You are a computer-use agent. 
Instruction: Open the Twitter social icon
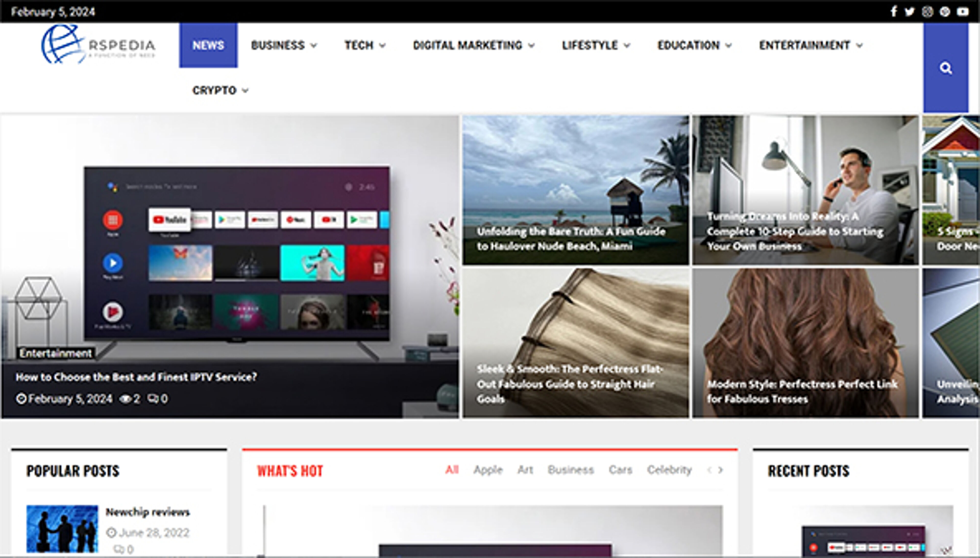point(910,11)
